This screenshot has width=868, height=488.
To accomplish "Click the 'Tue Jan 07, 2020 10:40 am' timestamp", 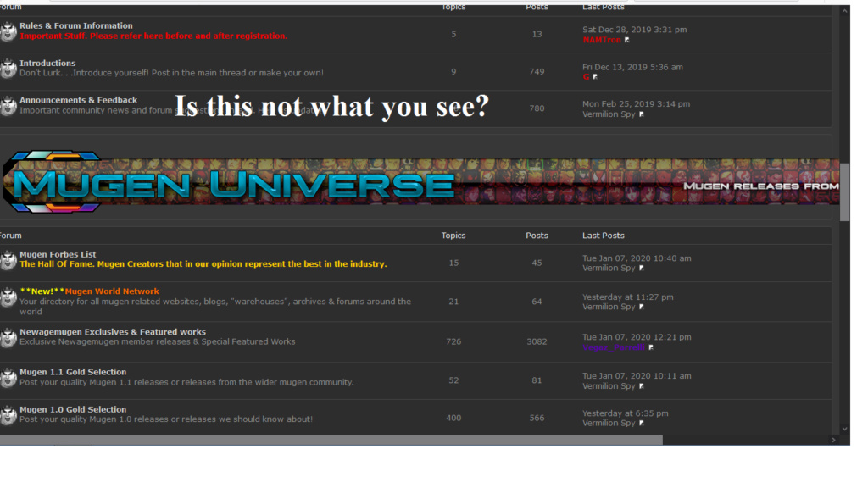I will (x=637, y=258).
